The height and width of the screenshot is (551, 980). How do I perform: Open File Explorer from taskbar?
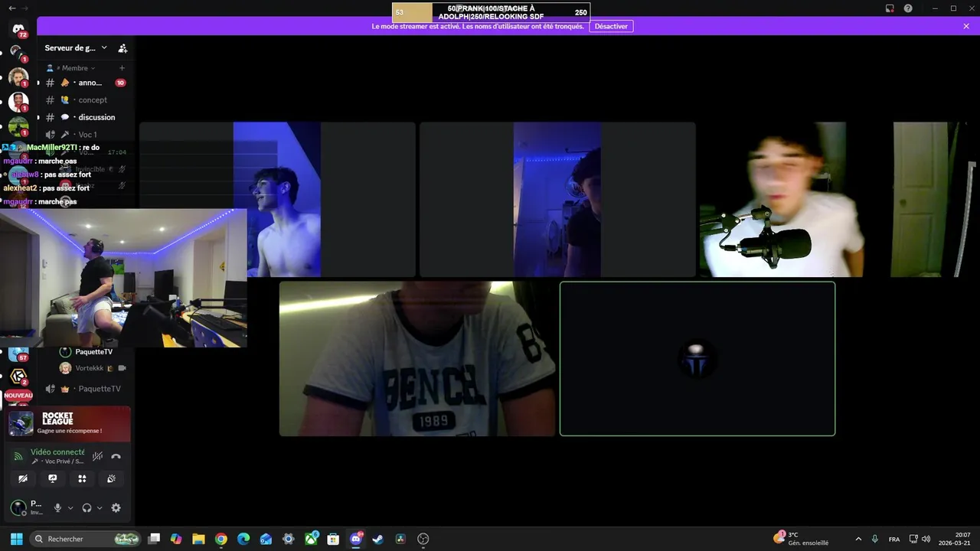tap(198, 539)
